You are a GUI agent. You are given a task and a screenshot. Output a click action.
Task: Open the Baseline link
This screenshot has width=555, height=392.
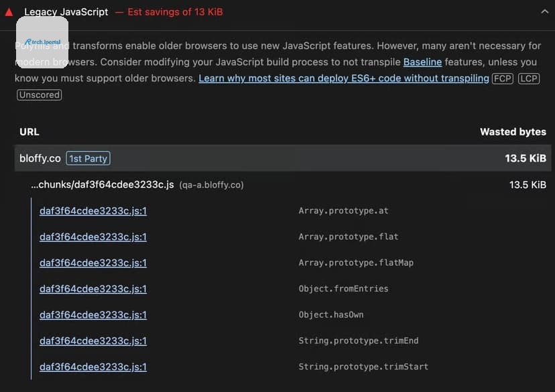point(422,62)
